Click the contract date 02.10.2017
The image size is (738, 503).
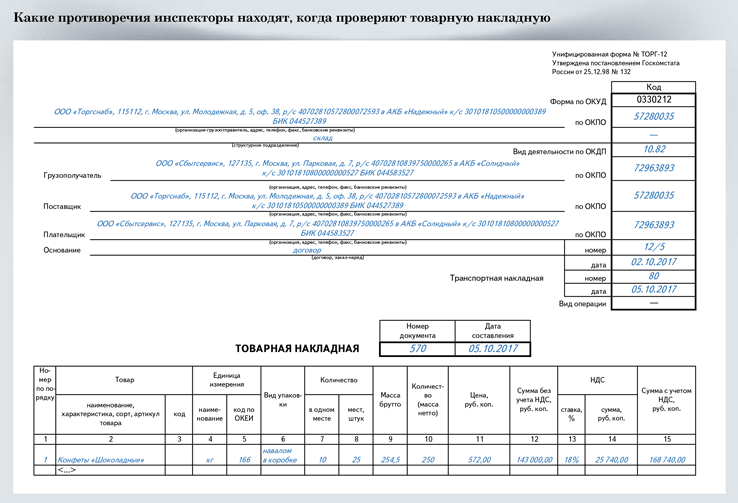(654, 262)
